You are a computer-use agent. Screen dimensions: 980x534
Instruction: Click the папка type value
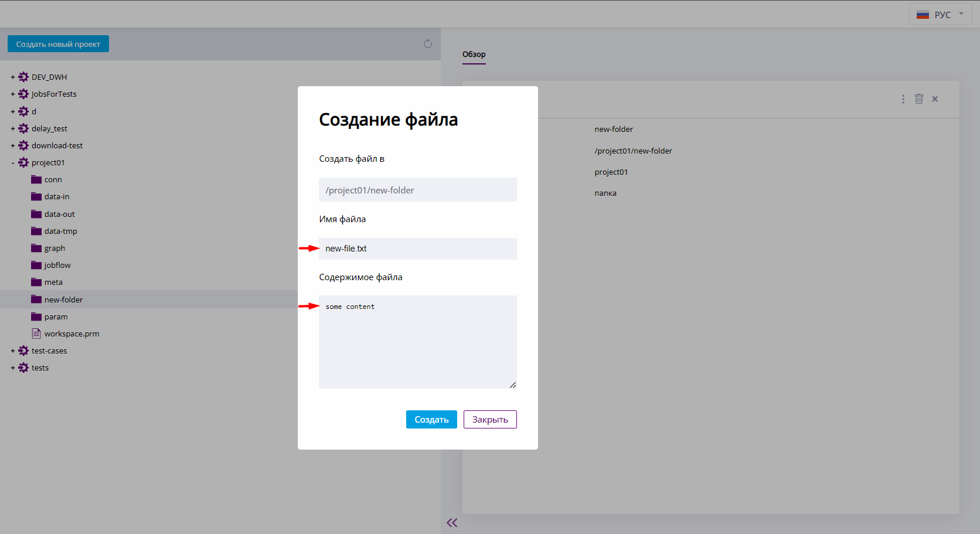[605, 193]
